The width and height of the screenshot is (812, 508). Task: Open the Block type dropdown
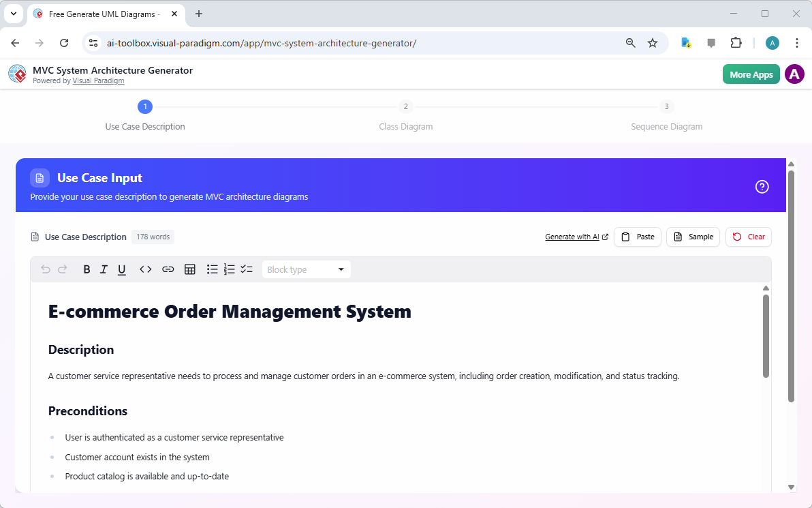306,269
